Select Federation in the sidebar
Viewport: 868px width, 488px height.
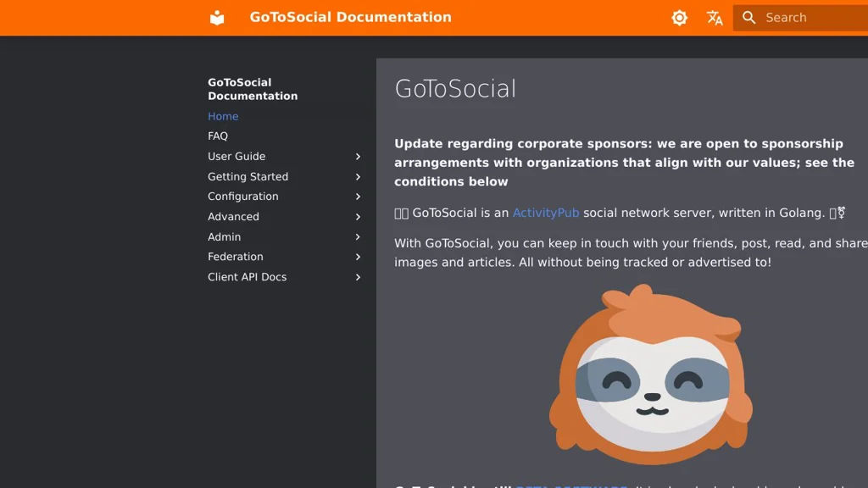tap(236, 257)
